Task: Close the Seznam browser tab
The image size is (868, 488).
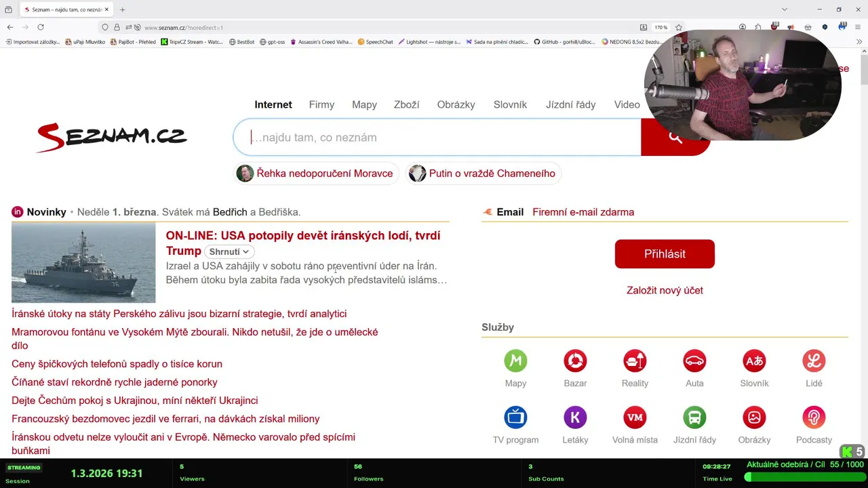Action: pyautogui.click(x=106, y=9)
